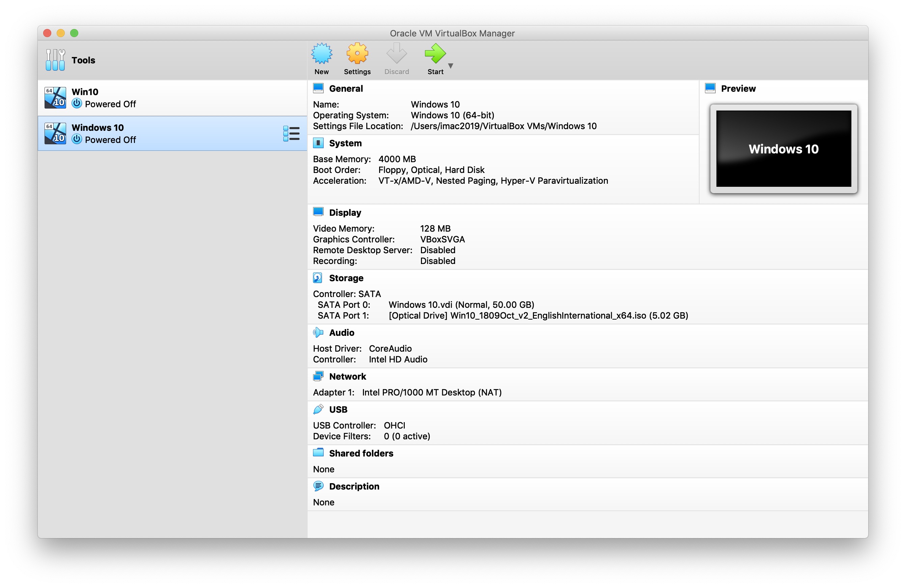Screen dimensions: 906x588
Task: Click the Windows 10 preview thumbnail
Action: click(783, 149)
